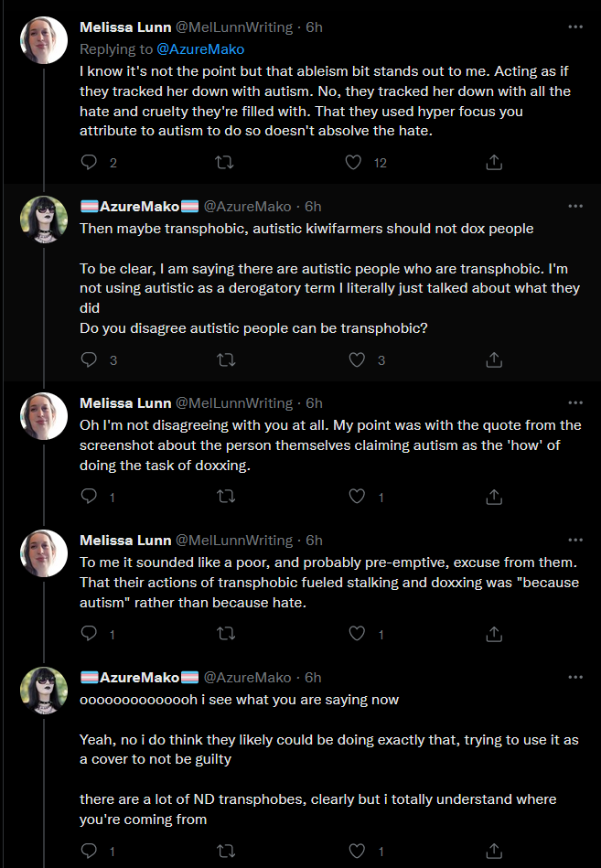The height and width of the screenshot is (868, 601).
Task: Share AzureMako's last tweet about ND transphobes
Action: coord(494,851)
